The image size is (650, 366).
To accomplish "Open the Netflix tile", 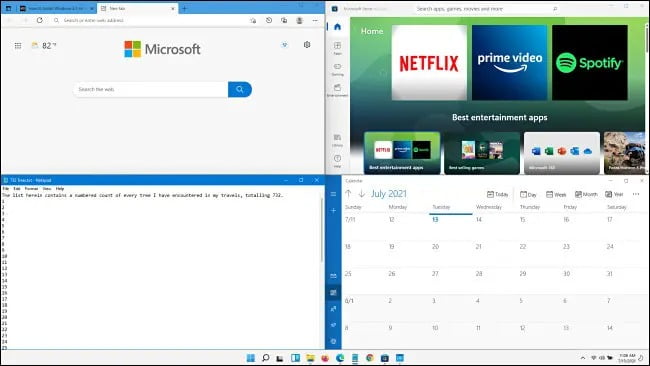I will tap(429, 63).
